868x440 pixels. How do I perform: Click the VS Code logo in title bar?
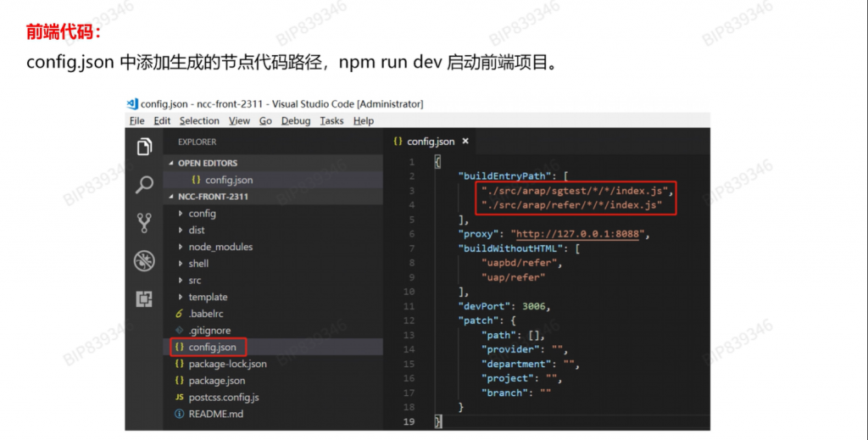[x=132, y=103]
